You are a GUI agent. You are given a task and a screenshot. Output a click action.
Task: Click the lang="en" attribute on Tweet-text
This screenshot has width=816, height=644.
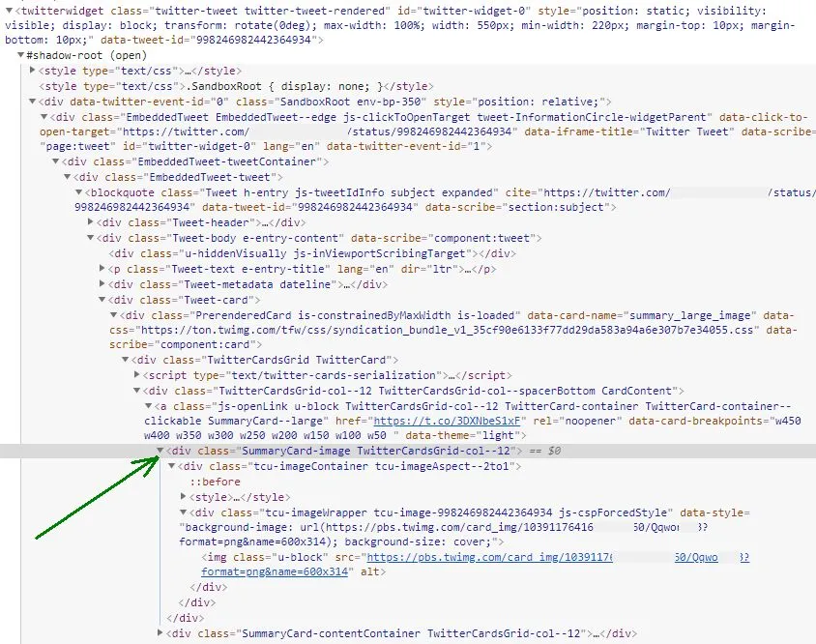click(x=365, y=269)
